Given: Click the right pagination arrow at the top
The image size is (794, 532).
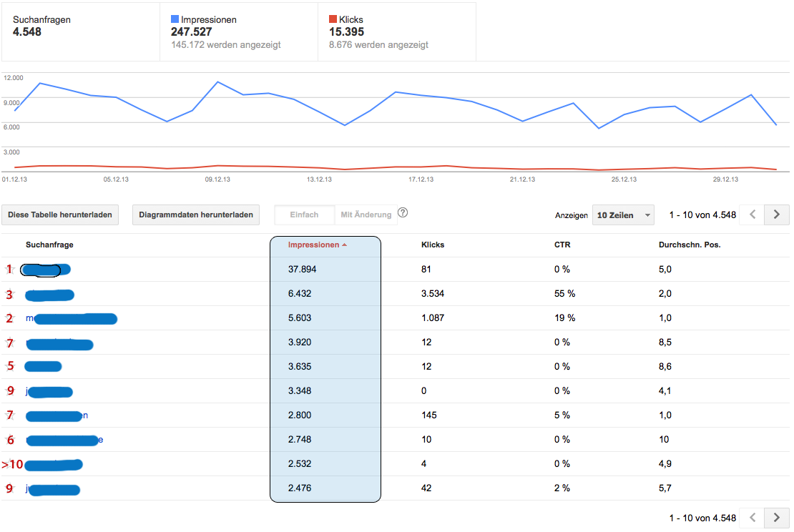Looking at the screenshot, I should point(777,215).
